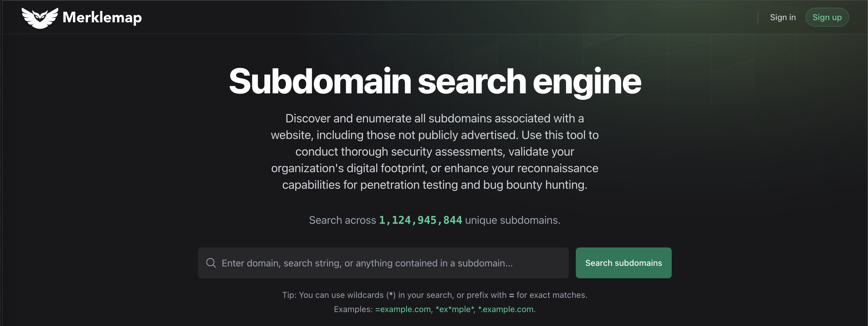Viewport: 868px width, 326px height.
Task: Click the Merklemap owl logo icon
Action: coord(40,18)
